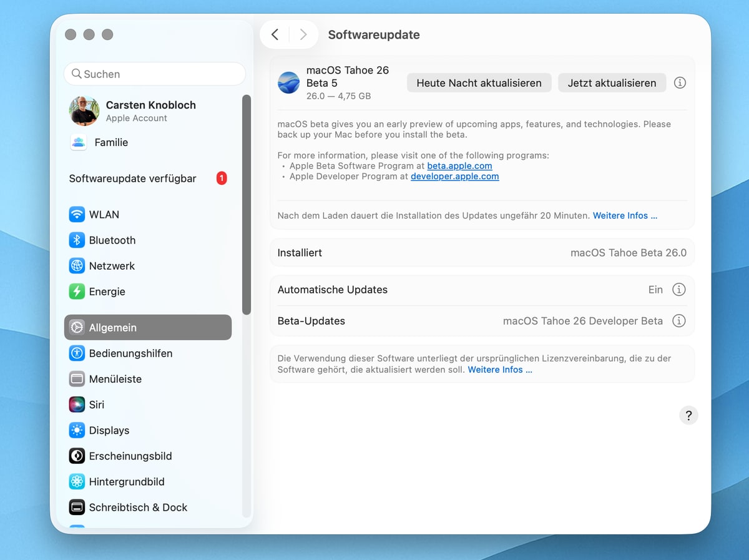Open info for Automatische Updates
This screenshot has width=749, height=560.
(678, 290)
